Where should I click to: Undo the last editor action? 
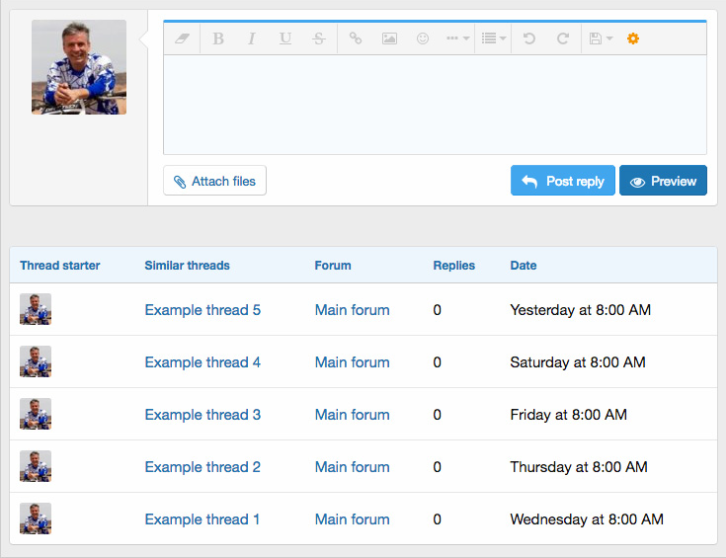[529, 39]
